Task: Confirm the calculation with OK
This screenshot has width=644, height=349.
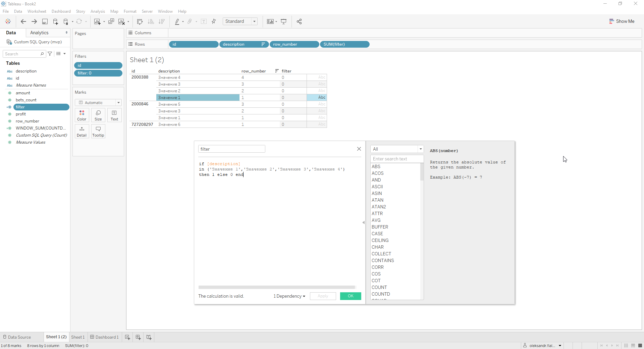Action: click(x=351, y=296)
